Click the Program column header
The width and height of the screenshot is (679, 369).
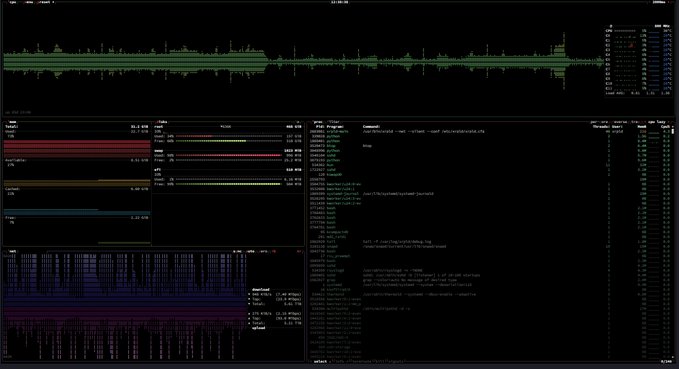[335, 127]
